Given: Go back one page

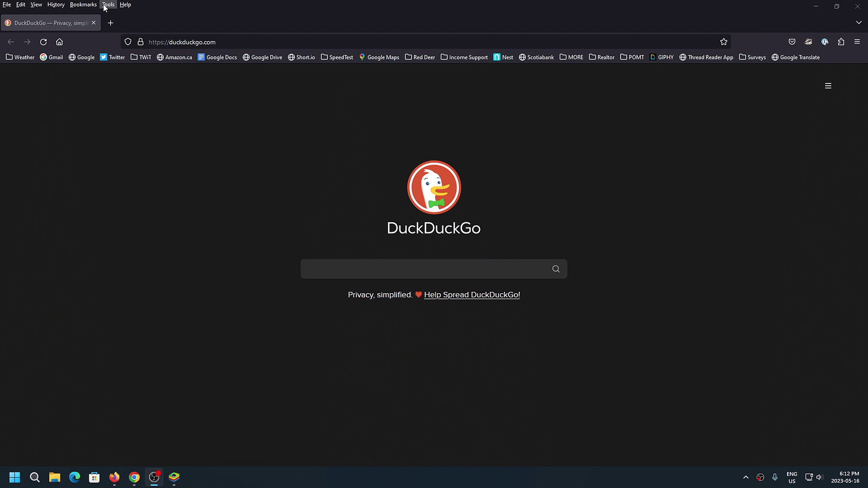Looking at the screenshot, I should click(x=11, y=42).
